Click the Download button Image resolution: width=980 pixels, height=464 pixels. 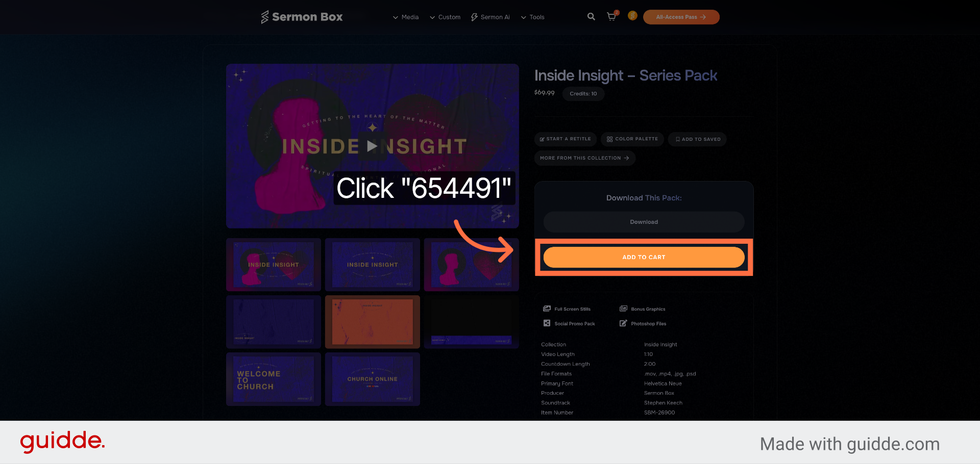click(644, 222)
